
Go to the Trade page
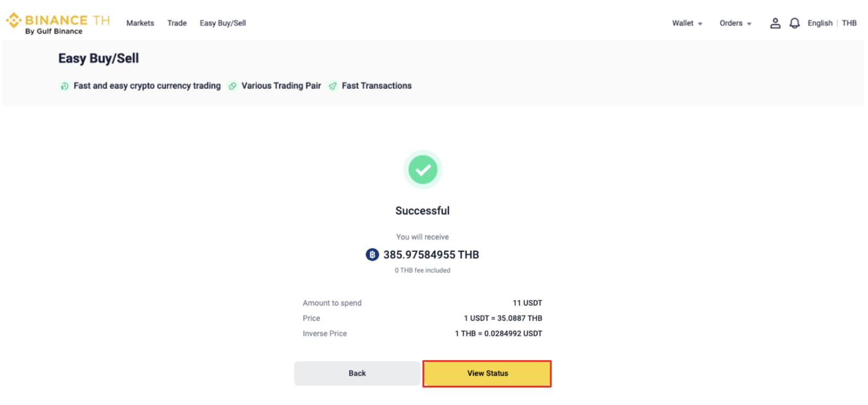(177, 23)
